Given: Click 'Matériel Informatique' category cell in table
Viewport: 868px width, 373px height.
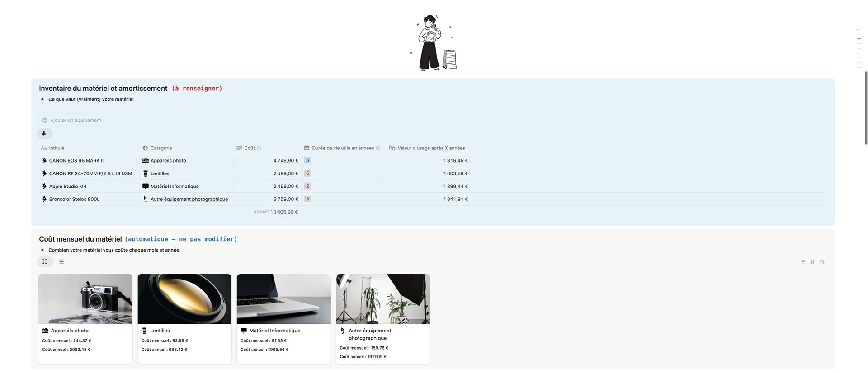Looking at the screenshot, I should (170, 186).
